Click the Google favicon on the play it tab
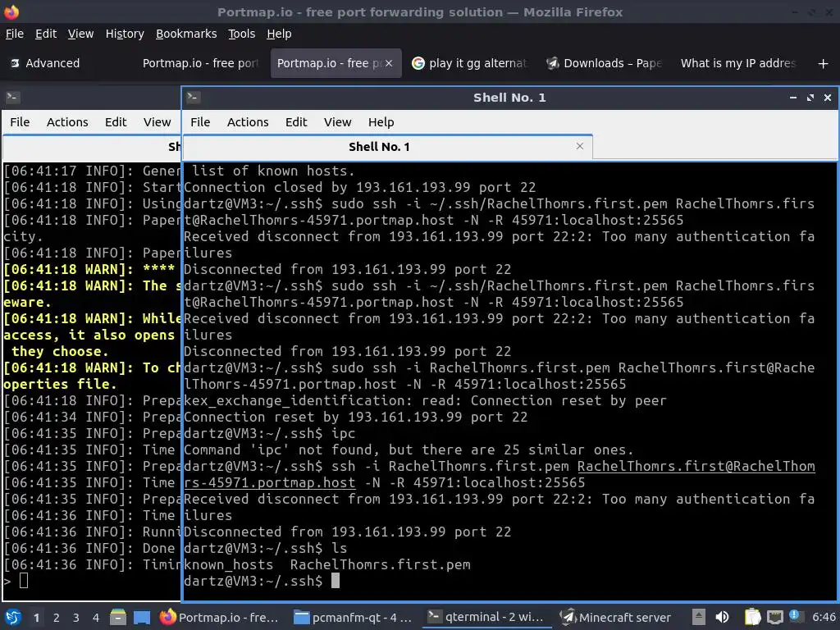 418,63
